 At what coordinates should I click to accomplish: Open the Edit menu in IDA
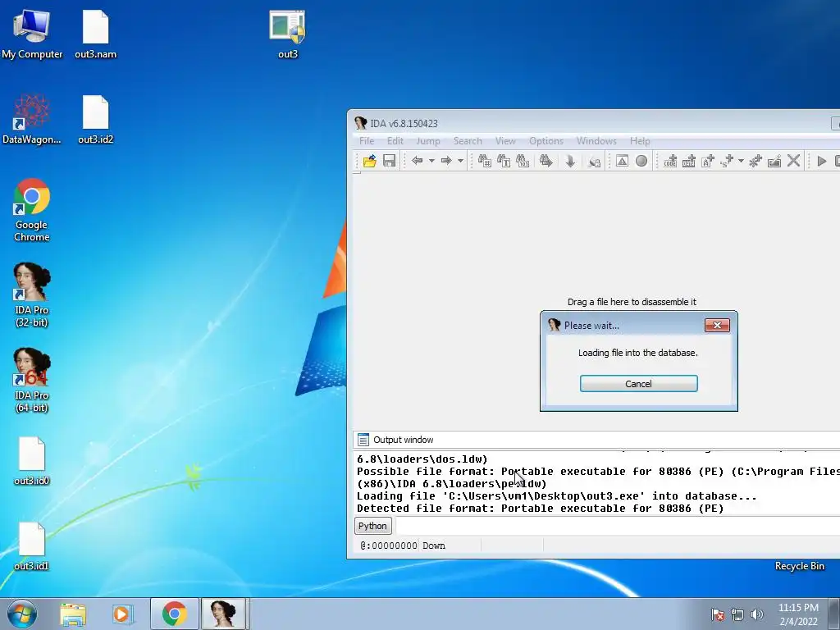(x=395, y=141)
